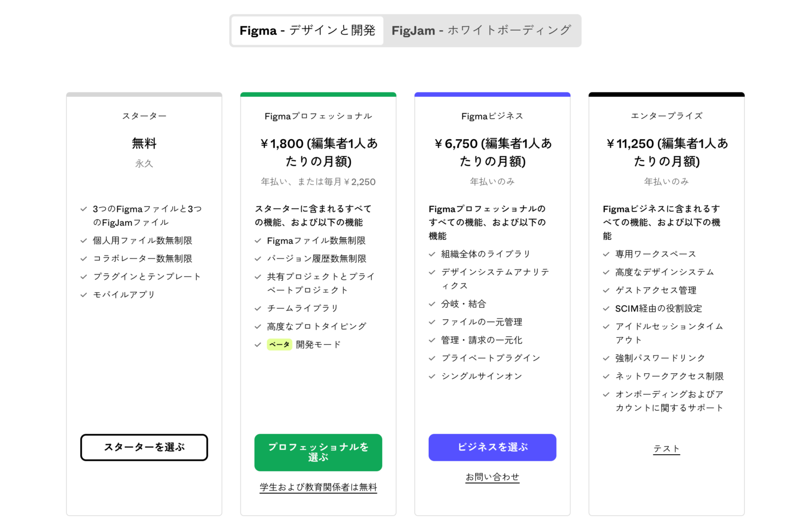Click the スターター plan title

click(x=144, y=116)
